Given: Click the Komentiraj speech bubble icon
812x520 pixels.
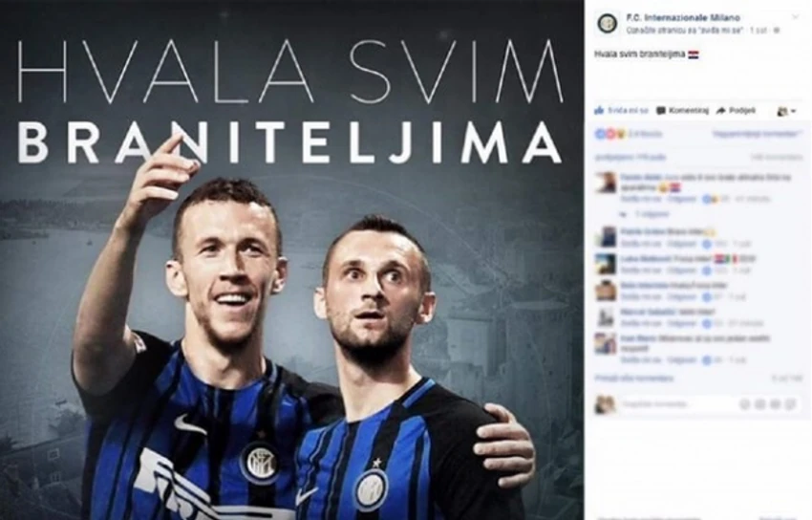Looking at the screenshot, I should coord(661,111).
